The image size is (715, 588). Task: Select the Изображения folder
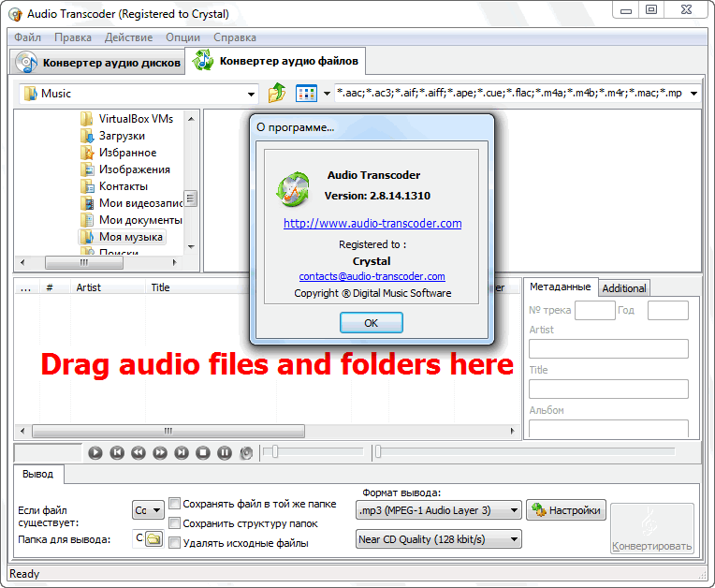click(x=125, y=169)
